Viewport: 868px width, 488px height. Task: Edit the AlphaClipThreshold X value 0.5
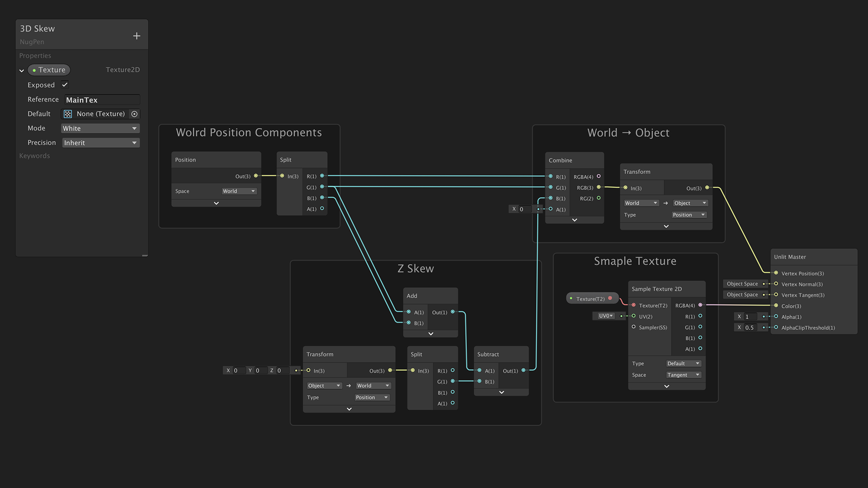(x=751, y=328)
